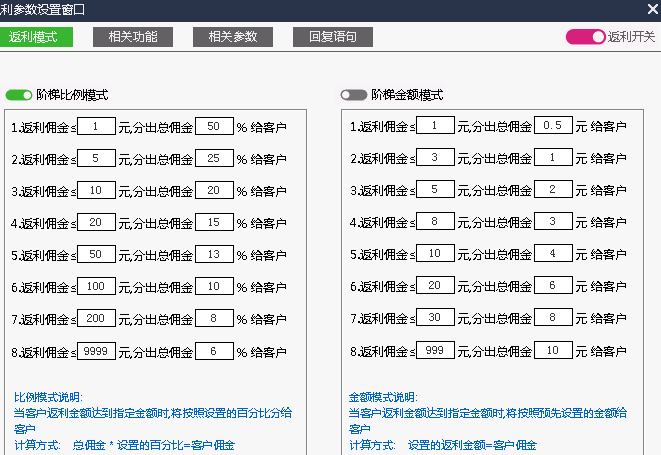
Task: Click ratio mode row 4 threshold field showing 20
Action: 96,223
